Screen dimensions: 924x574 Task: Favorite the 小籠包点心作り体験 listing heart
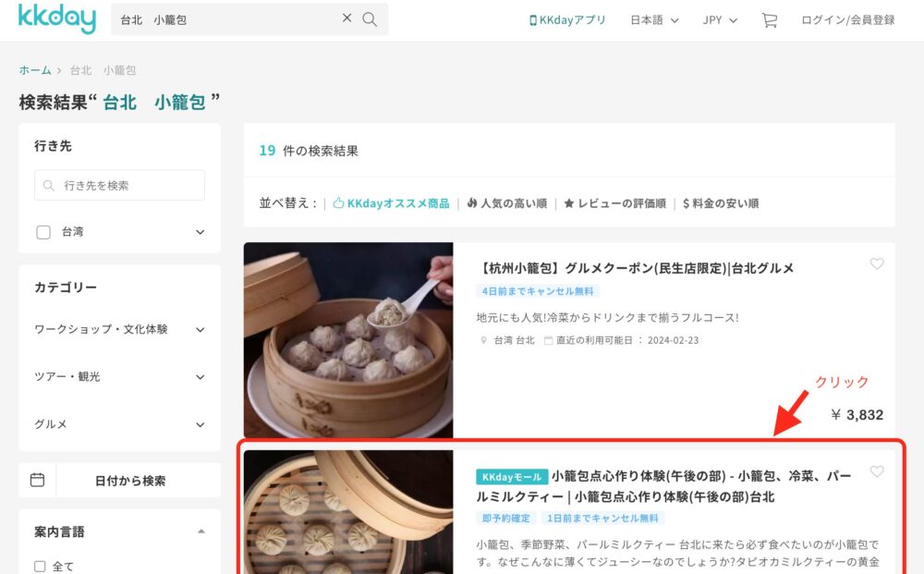(877, 472)
